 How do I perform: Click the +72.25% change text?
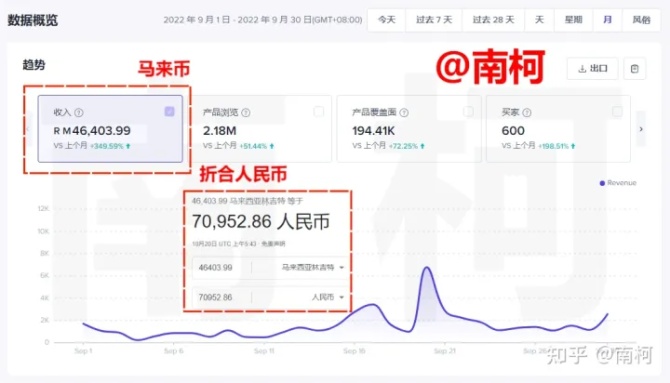[x=403, y=146]
